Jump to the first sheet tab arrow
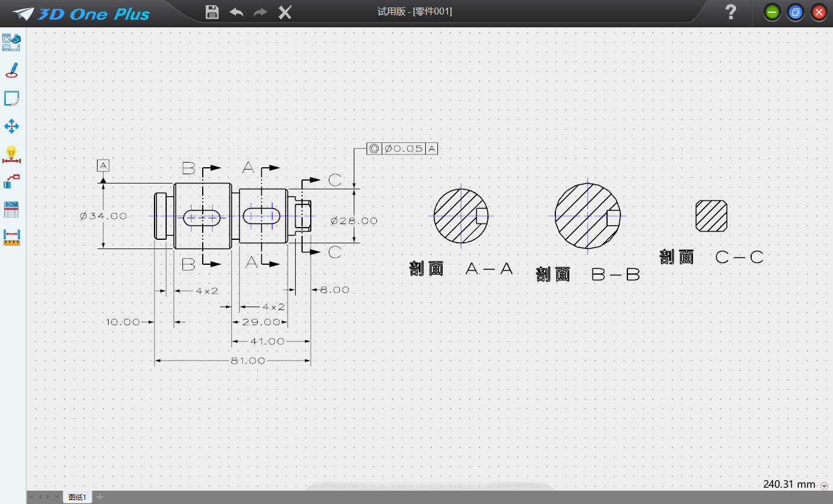 point(32,497)
